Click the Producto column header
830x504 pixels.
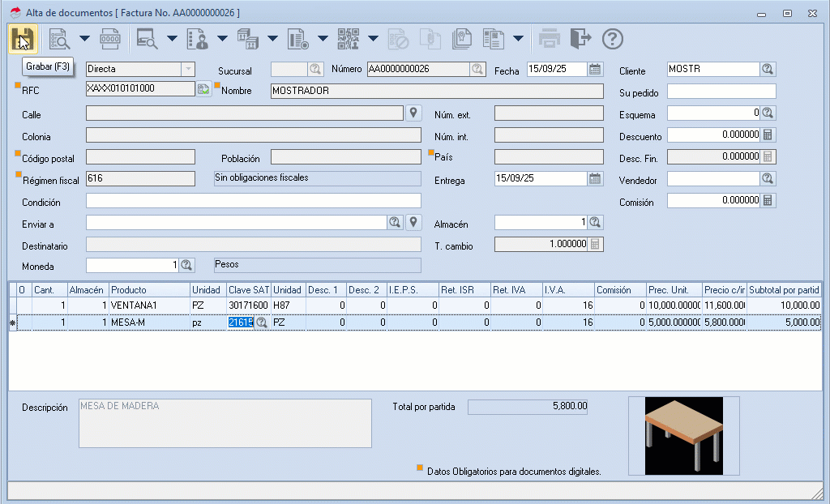(148, 289)
